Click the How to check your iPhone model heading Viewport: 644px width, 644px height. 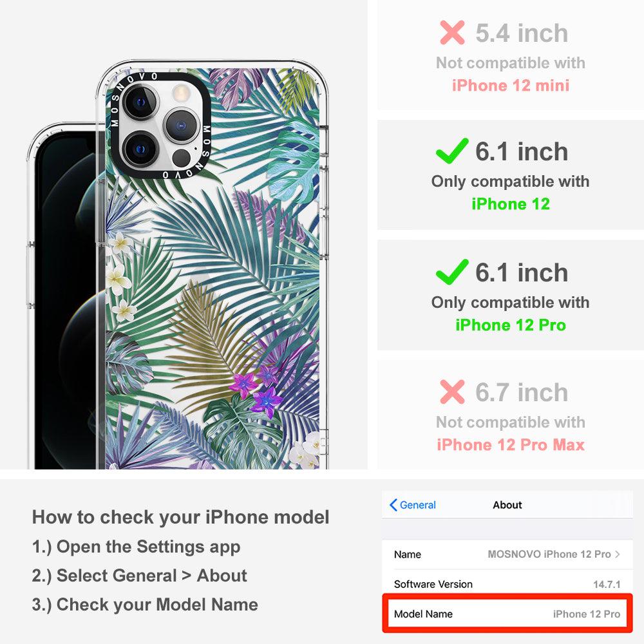(181, 517)
